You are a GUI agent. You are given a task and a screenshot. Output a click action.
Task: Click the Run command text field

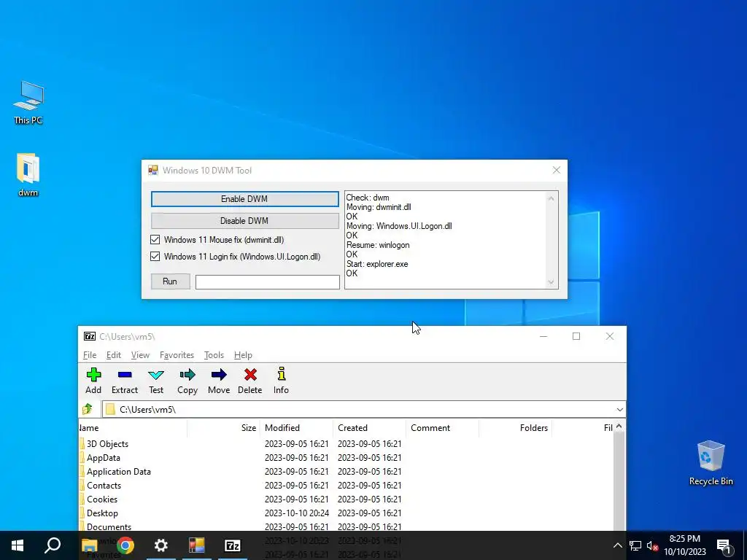coord(267,282)
